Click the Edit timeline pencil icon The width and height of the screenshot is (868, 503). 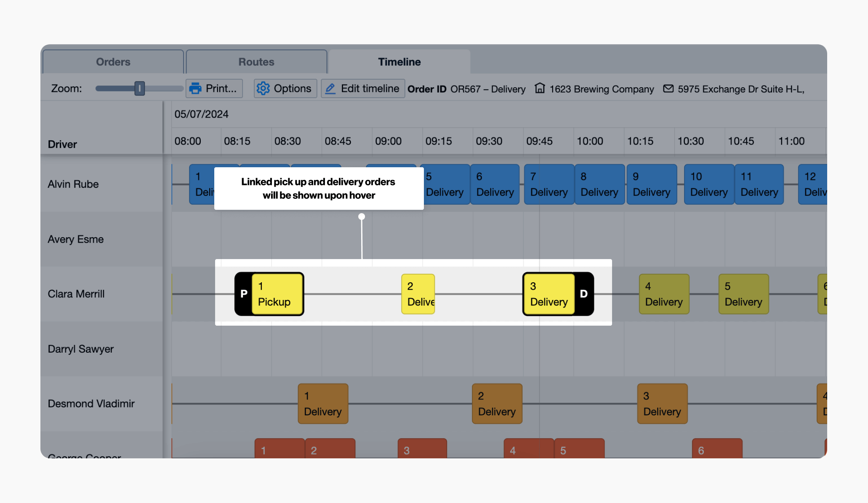click(330, 88)
